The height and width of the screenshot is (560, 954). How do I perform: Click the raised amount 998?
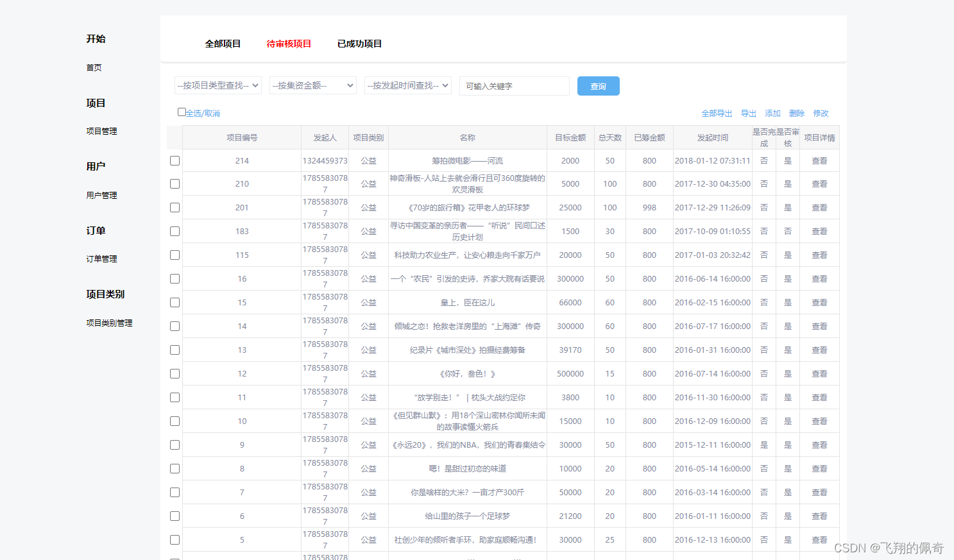coord(649,207)
